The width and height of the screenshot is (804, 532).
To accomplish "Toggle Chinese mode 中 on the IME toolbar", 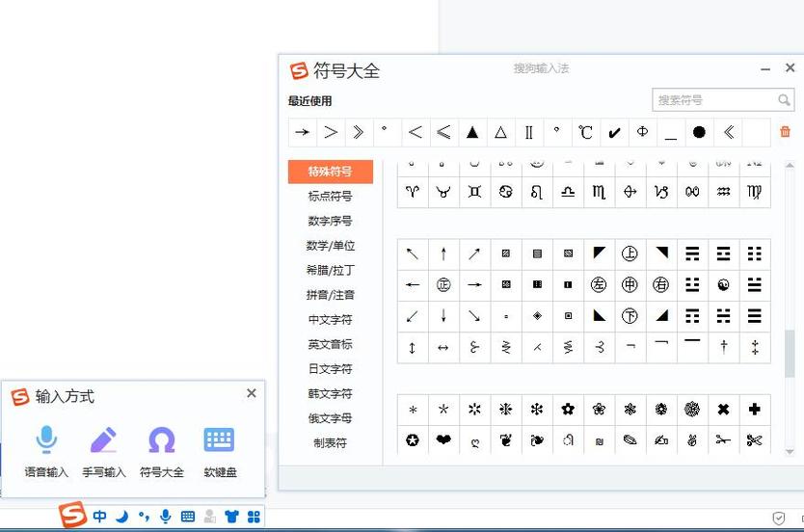I will [x=100, y=517].
